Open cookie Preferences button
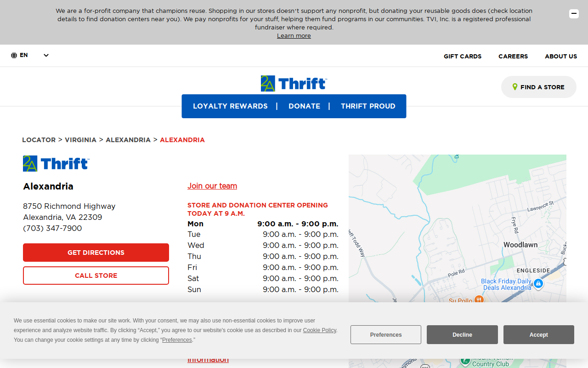 tap(386, 335)
